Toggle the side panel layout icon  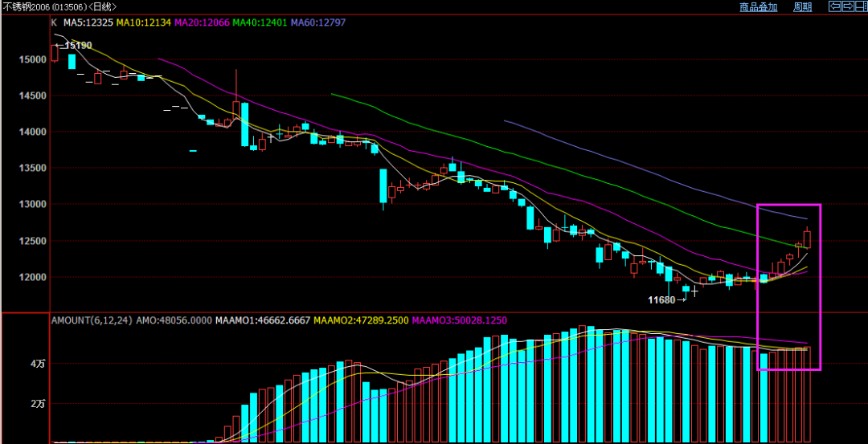[860, 6]
